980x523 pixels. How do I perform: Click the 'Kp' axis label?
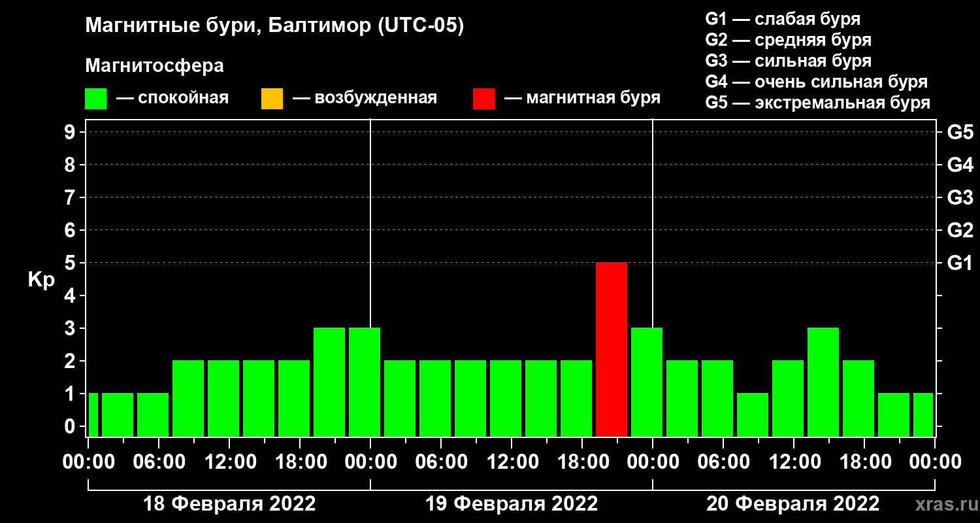[41, 280]
